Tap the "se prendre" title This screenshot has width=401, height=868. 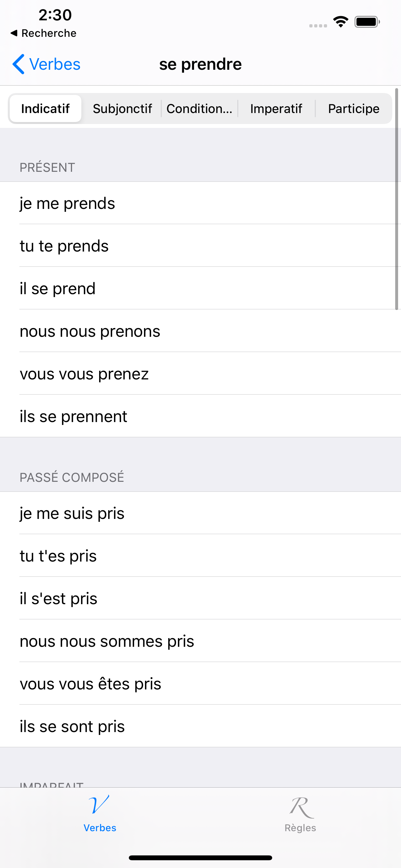pos(200,64)
